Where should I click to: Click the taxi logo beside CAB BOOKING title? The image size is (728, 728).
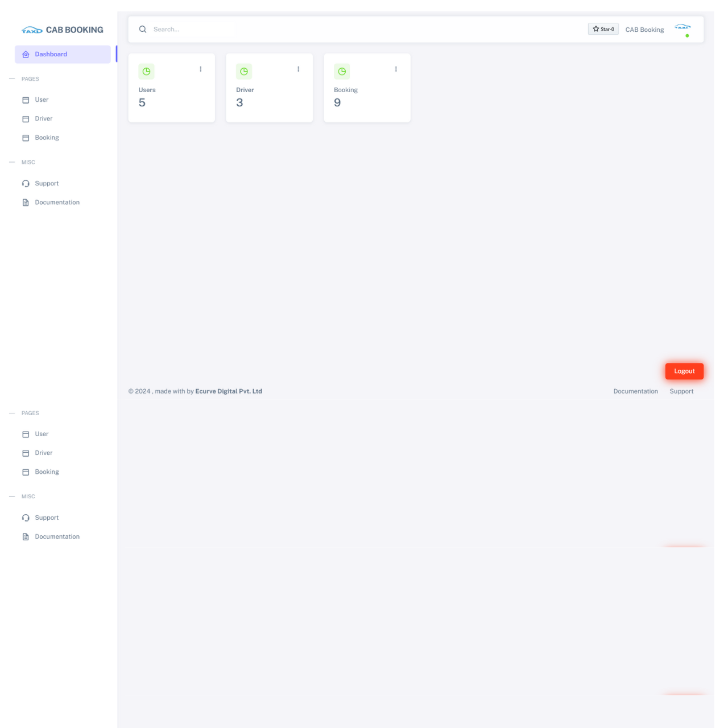click(x=32, y=30)
